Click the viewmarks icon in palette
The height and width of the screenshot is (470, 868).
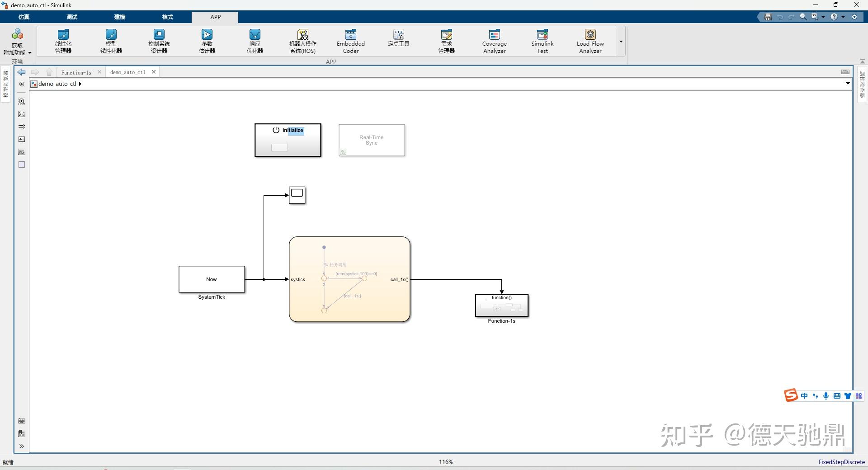(x=22, y=433)
